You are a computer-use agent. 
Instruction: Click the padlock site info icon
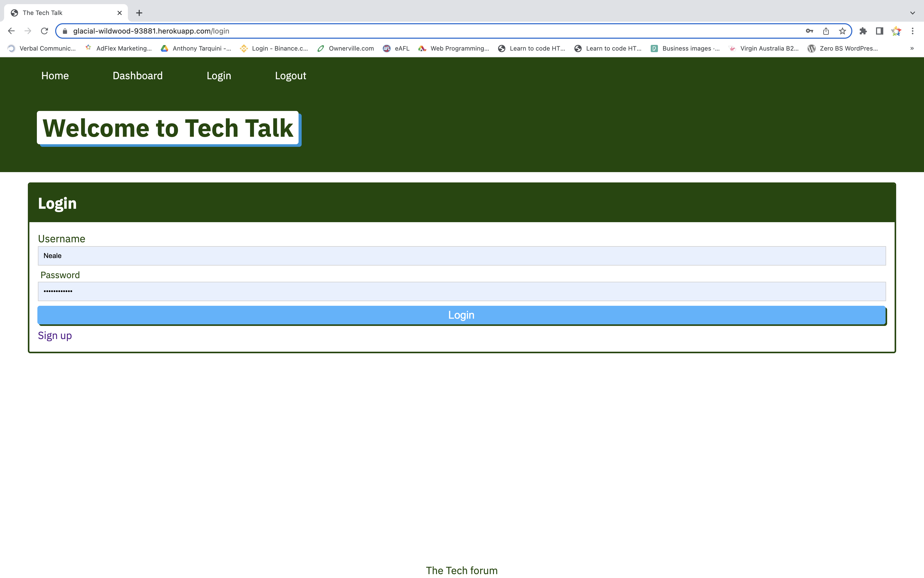click(65, 31)
